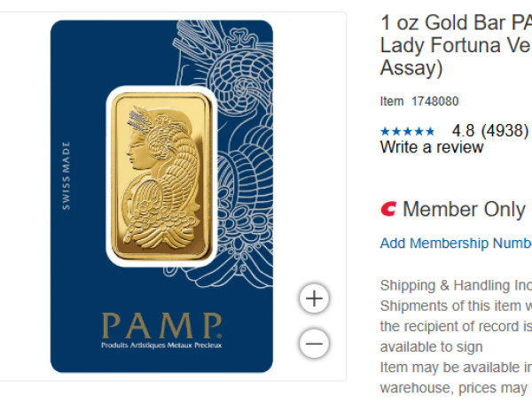Viewport: 532px width, 403px height.
Task: Click the 1 oz Gold Bar product title
Action: point(456,45)
